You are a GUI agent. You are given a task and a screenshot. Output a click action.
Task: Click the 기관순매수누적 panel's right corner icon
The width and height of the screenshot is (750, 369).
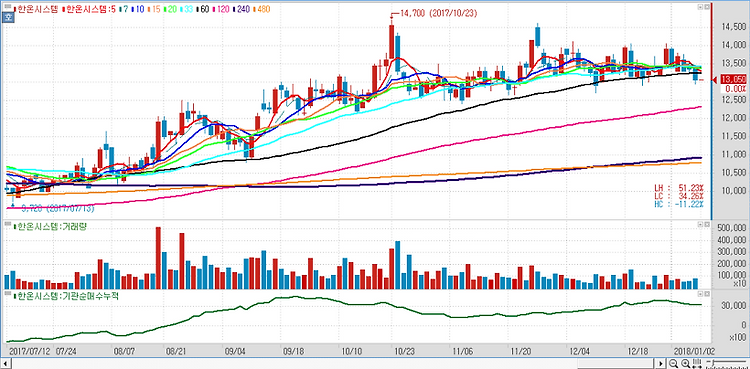[x=706, y=293]
